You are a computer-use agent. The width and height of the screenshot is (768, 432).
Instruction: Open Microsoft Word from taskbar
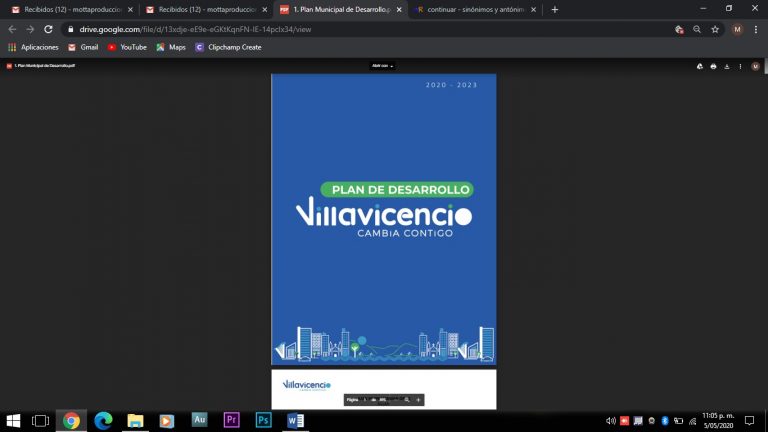pyautogui.click(x=295, y=421)
